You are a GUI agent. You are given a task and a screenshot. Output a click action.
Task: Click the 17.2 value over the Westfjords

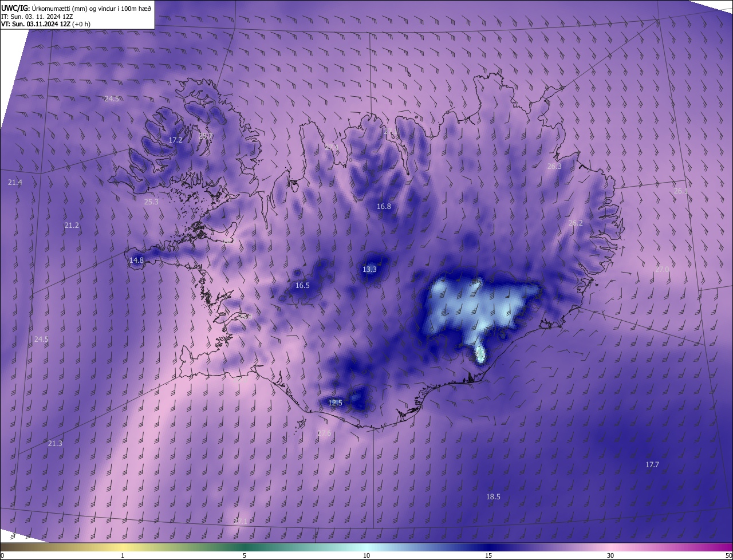click(x=175, y=140)
